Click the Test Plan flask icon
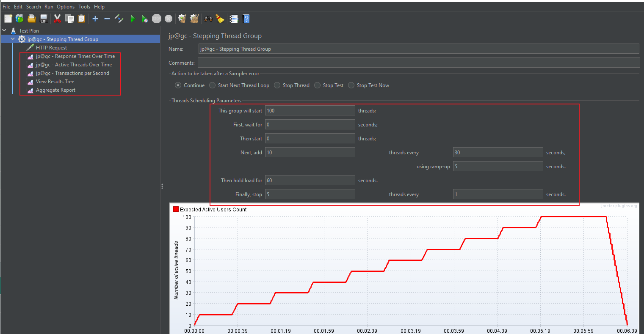The height and width of the screenshot is (334, 644). coord(14,30)
